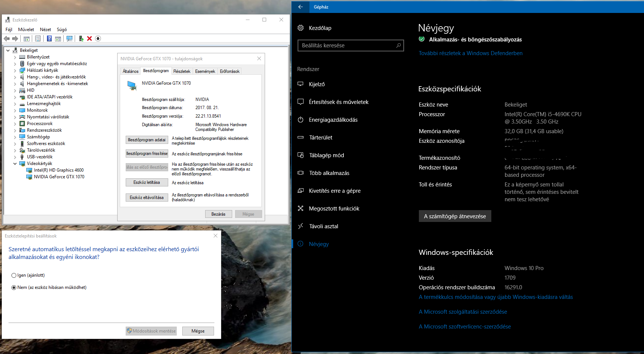Select Intel(R) HD Graphics 4600 tree item
Image resolution: width=644 pixels, height=354 pixels.
59,170
